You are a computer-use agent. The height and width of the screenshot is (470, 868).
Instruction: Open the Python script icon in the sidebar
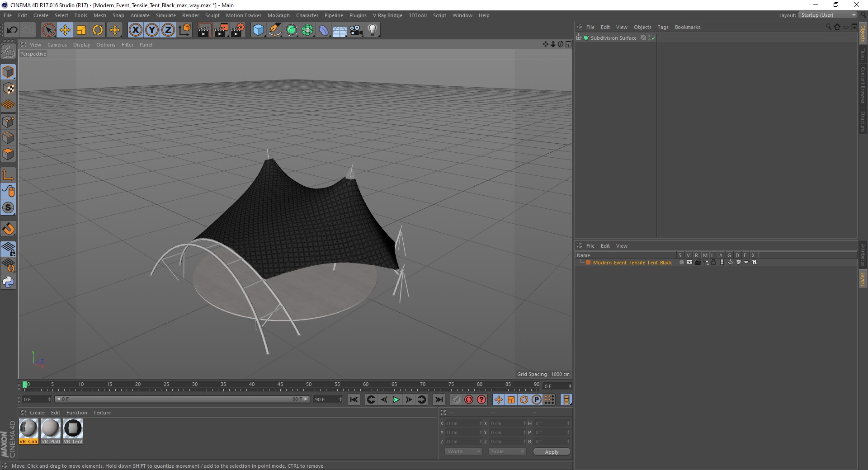[8, 282]
